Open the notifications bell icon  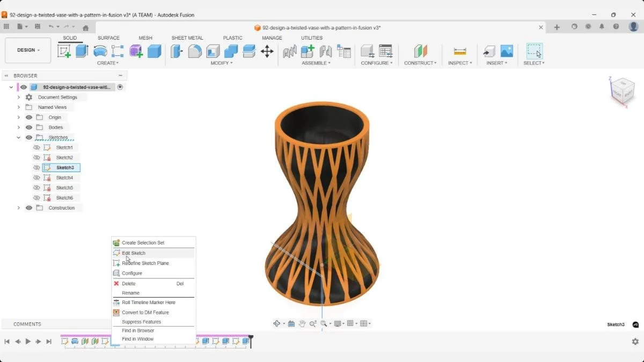click(602, 27)
